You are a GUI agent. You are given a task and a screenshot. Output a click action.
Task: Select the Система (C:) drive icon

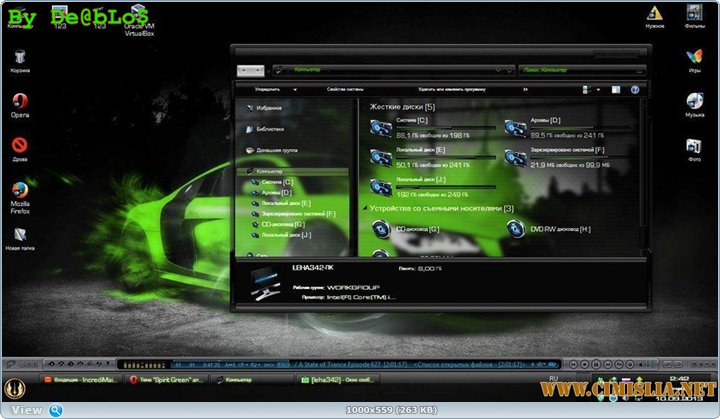coord(381,128)
